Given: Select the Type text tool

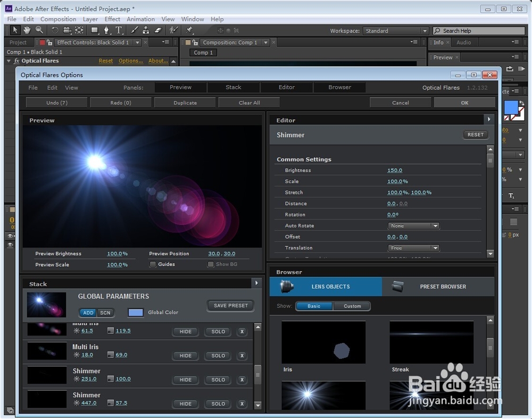Looking at the screenshot, I should 119,30.
